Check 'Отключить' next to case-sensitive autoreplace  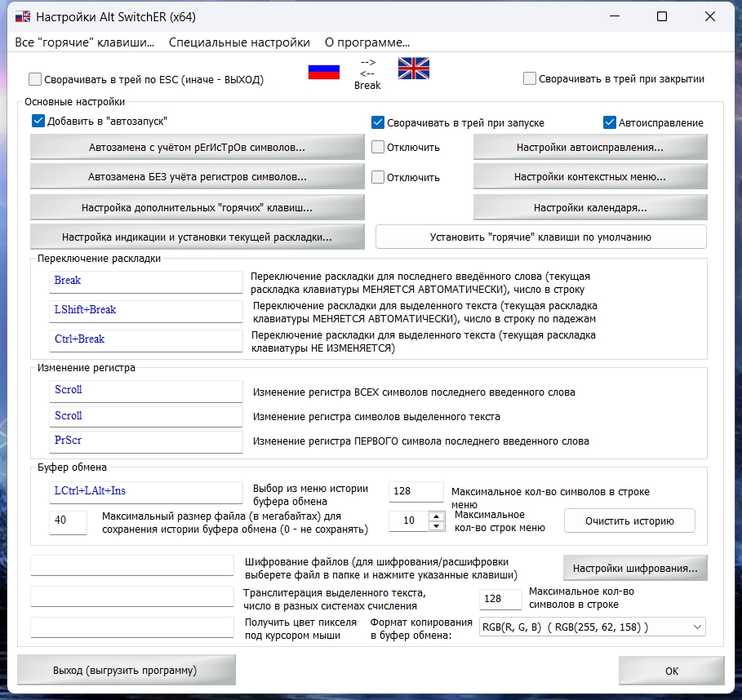tap(378, 147)
